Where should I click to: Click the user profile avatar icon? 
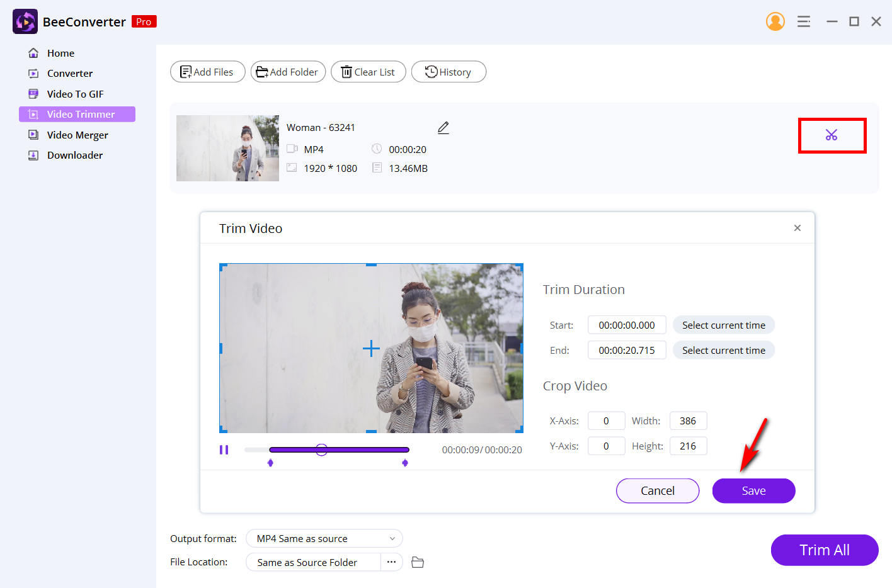pyautogui.click(x=775, y=21)
